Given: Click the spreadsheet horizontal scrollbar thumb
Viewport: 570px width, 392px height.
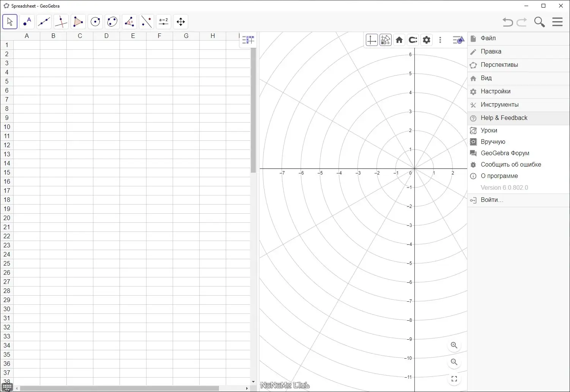Looking at the screenshot, I should point(120,389).
